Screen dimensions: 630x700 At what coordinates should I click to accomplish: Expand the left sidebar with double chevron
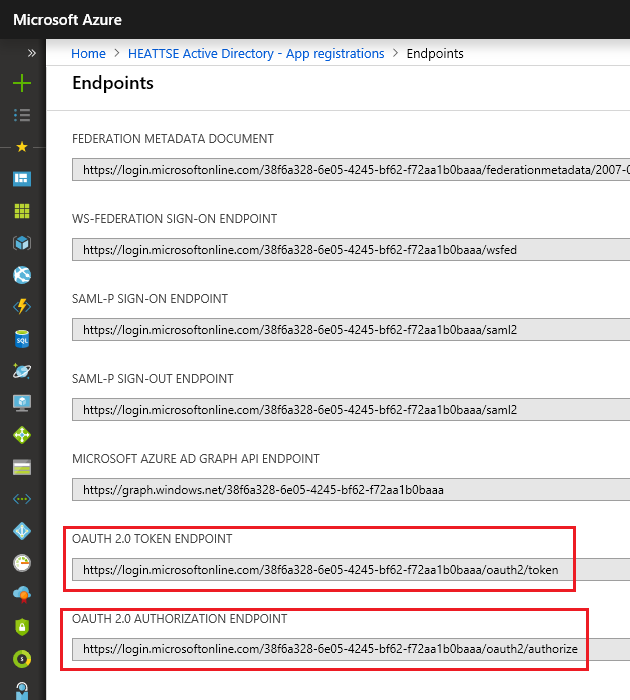click(x=31, y=53)
